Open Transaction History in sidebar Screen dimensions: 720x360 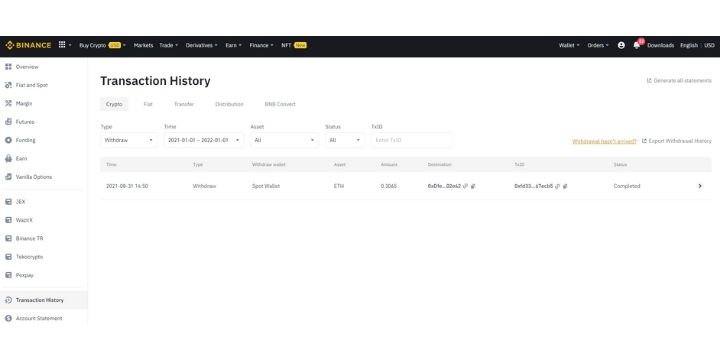click(x=44, y=300)
